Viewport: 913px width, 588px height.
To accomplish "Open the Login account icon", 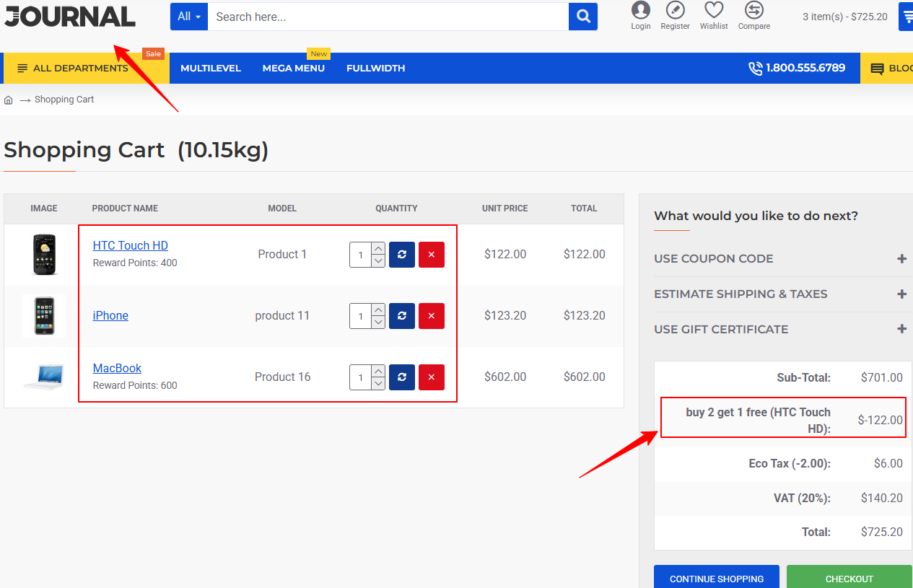I will click(641, 10).
